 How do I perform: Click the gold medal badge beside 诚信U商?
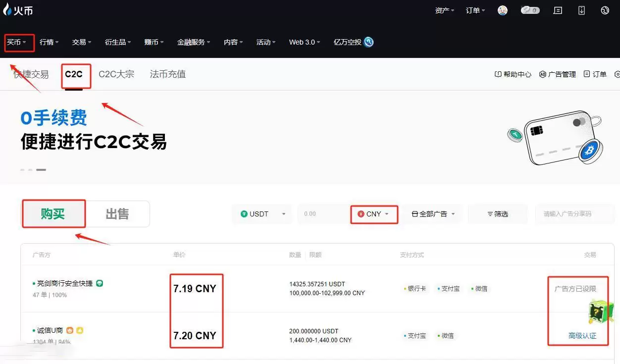[x=69, y=329]
